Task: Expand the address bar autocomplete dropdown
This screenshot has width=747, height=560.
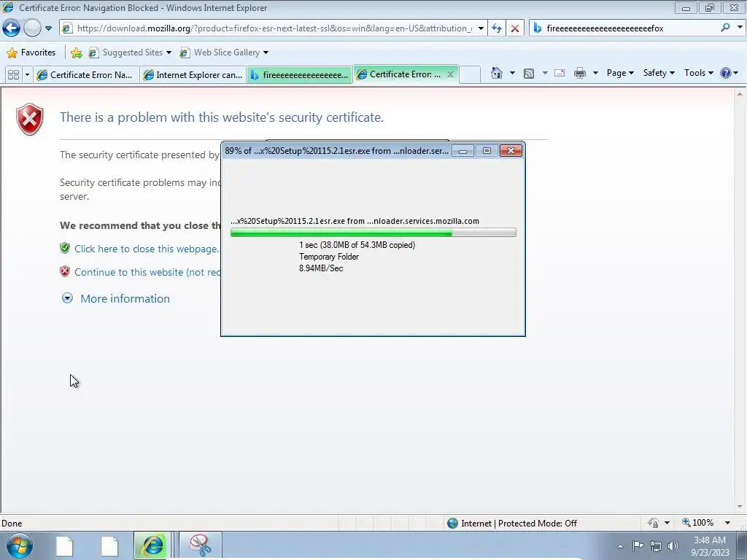Action: click(x=481, y=28)
